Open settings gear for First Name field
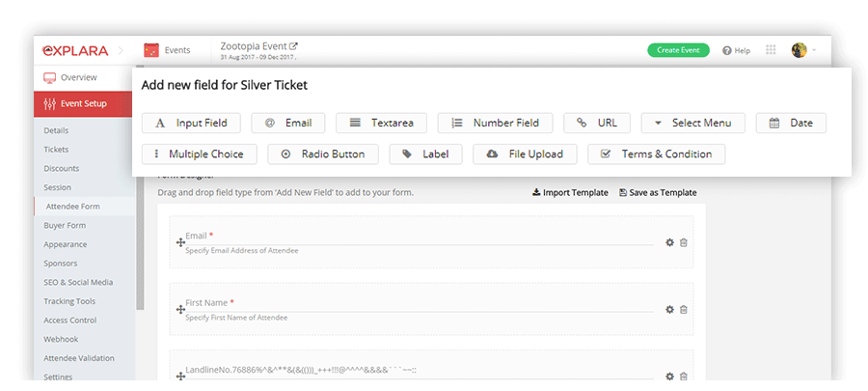This screenshot has width=868, height=391. tap(670, 310)
